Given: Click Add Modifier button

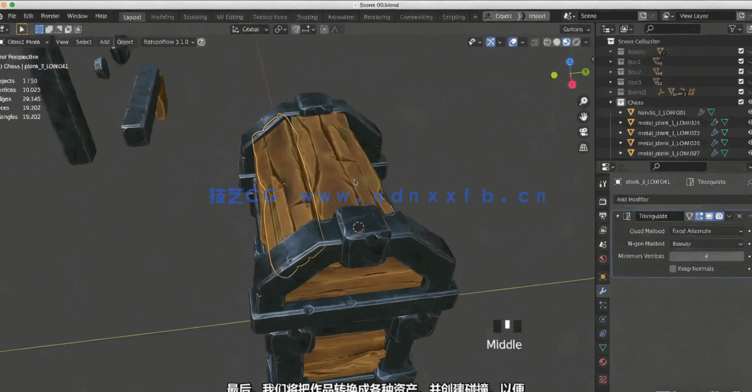Looking at the screenshot, I should pos(681,199).
